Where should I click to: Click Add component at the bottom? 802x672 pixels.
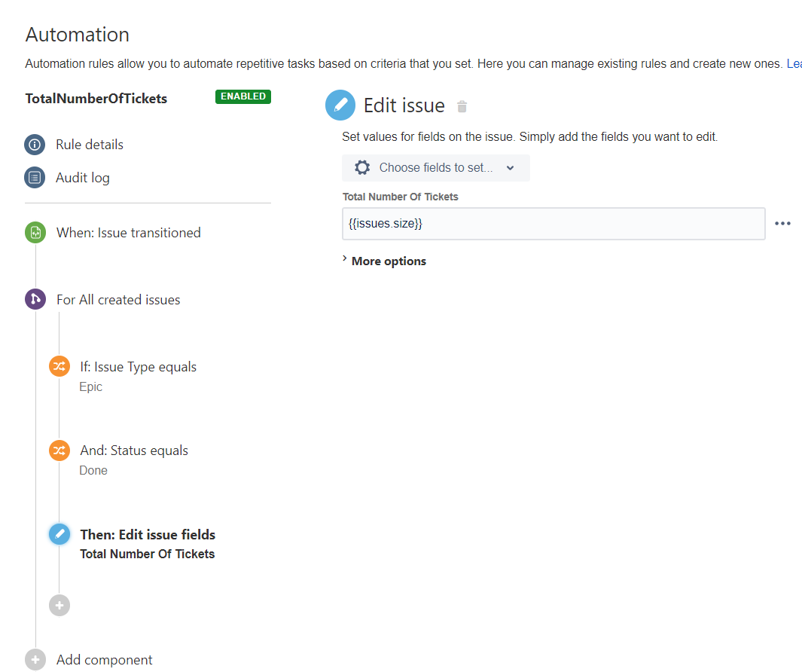point(105,659)
